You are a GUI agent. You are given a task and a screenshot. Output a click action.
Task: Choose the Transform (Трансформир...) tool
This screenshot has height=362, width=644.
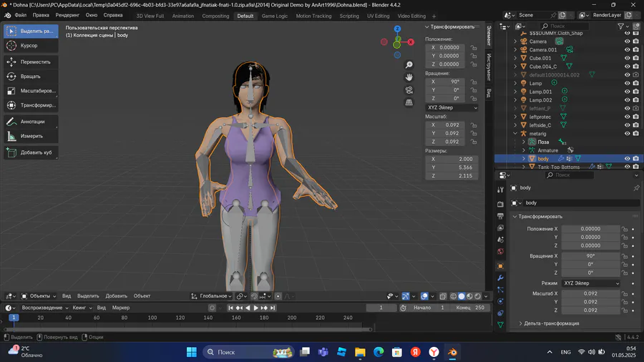[x=31, y=105]
